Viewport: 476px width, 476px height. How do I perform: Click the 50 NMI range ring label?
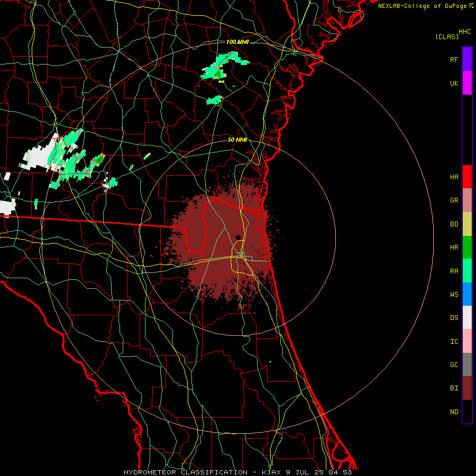click(x=237, y=140)
